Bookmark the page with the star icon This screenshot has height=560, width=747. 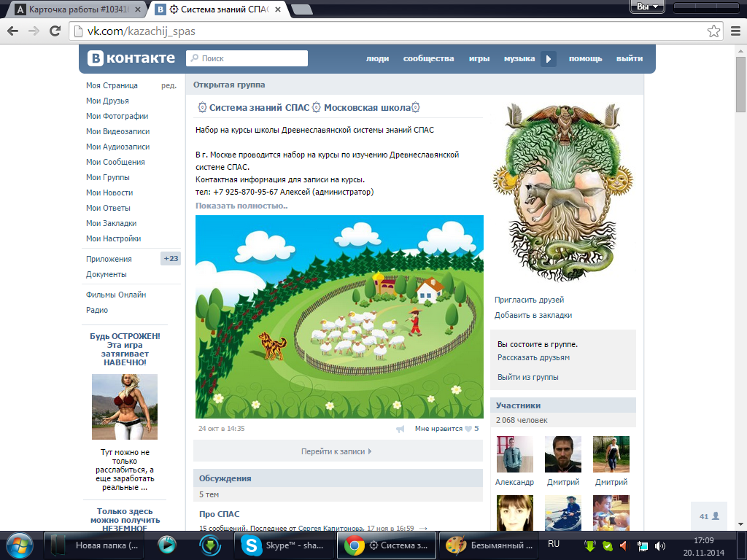713,31
